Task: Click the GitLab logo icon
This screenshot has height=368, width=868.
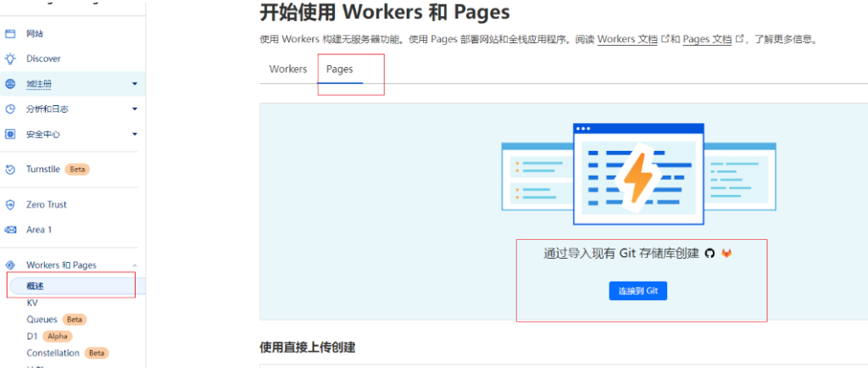Action: (x=726, y=253)
